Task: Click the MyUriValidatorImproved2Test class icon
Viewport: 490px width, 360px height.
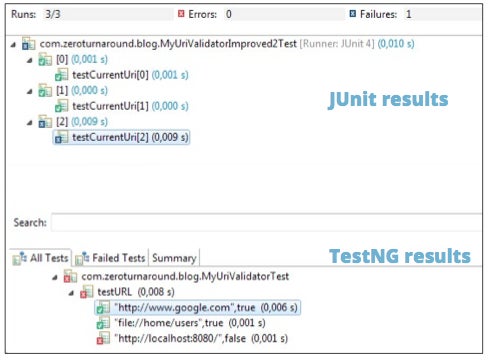Action: 29,44
